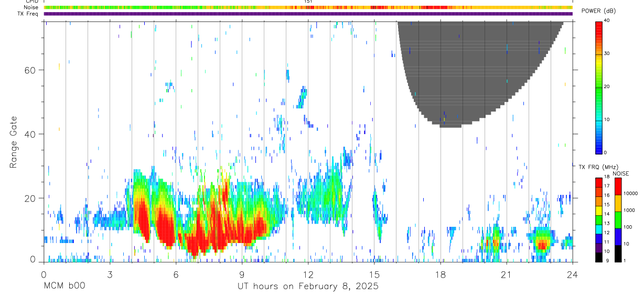This screenshot has width=644, height=297.
Task: Select the 'POWER (dB)' legend title
Action: coord(598,10)
